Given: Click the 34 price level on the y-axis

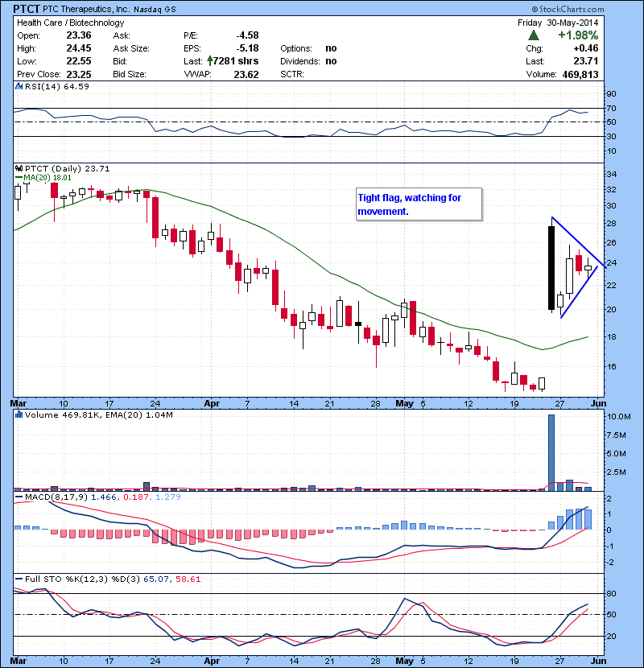Looking at the screenshot, I should (x=611, y=174).
